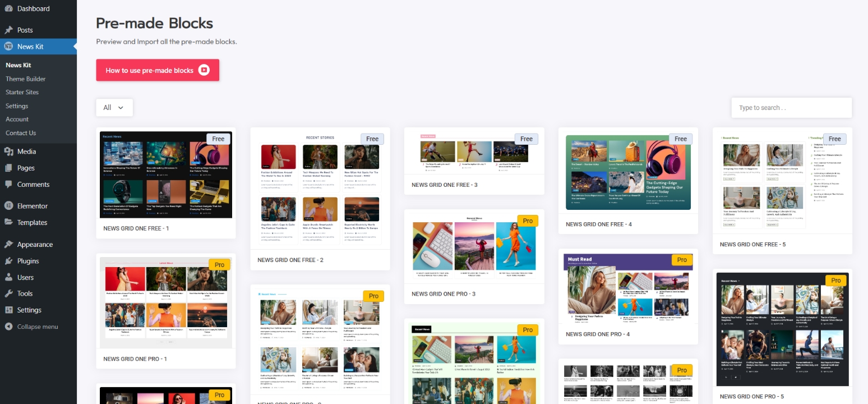Click the Comments bubble icon
Image resolution: width=868 pixels, height=404 pixels.
9,185
